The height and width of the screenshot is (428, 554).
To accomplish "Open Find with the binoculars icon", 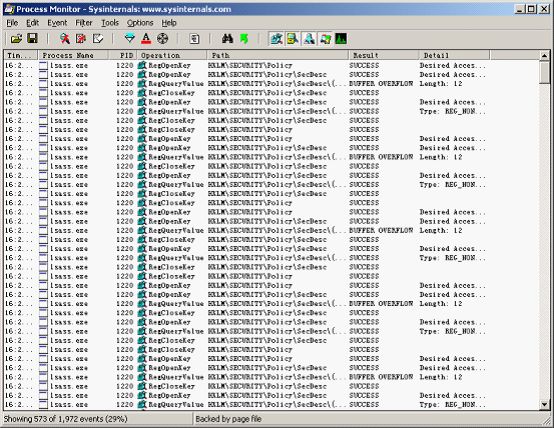I will click(228, 39).
